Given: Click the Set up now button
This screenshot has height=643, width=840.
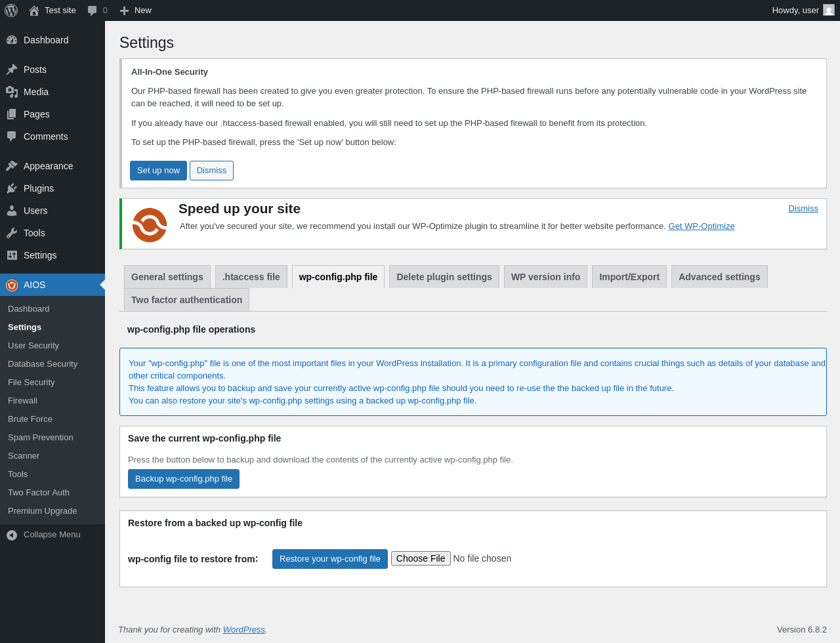Looking at the screenshot, I should [x=158, y=171].
